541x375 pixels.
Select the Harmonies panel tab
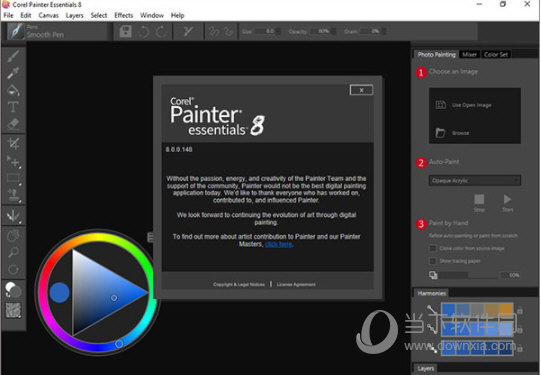click(x=431, y=293)
